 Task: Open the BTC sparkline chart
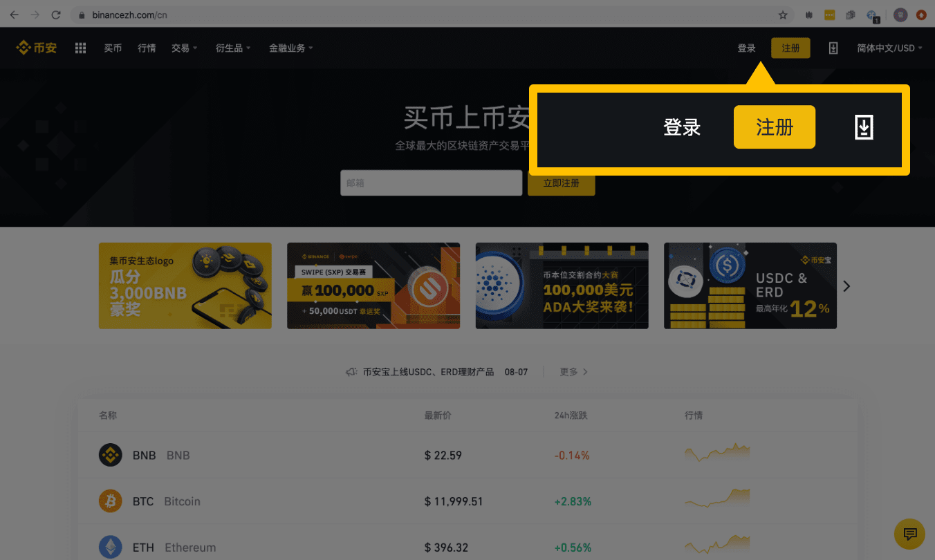[717, 499]
